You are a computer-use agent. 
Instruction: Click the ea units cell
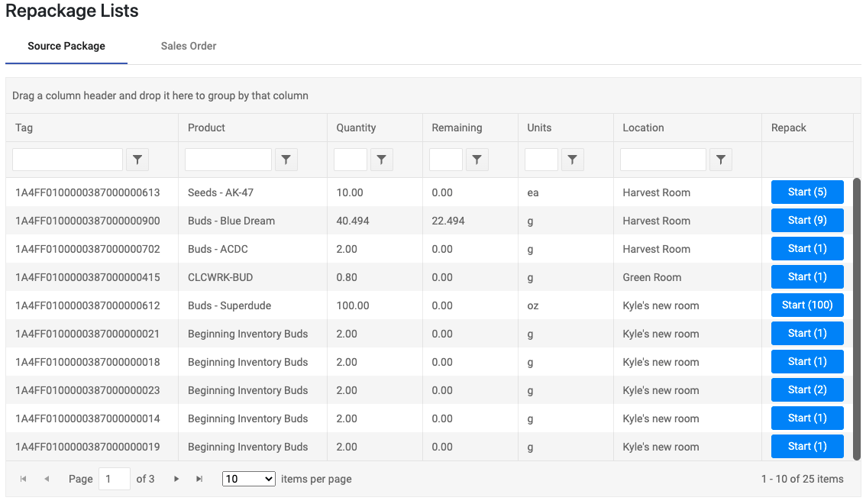coord(566,192)
